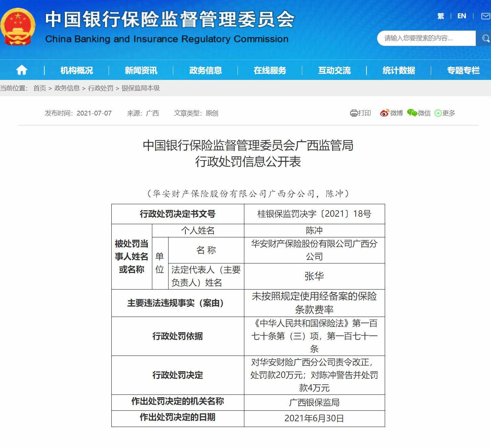Click the 行政处罚决定 header cell
This screenshot has height=448, width=491.
click(x=178, y=375)
